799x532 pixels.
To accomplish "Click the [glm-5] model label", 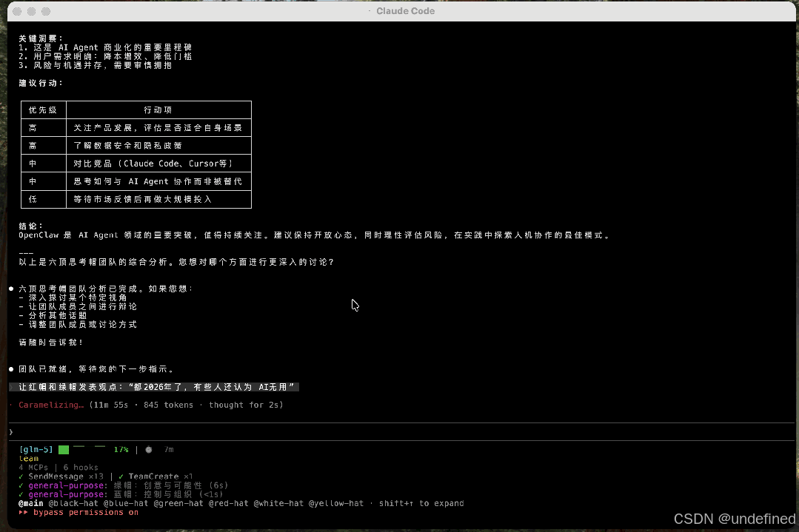I will tap(36, 450).
